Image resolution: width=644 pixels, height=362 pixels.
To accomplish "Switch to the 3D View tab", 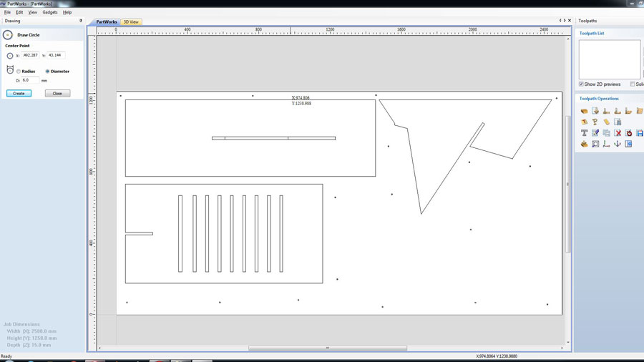I will pos(131,21).
